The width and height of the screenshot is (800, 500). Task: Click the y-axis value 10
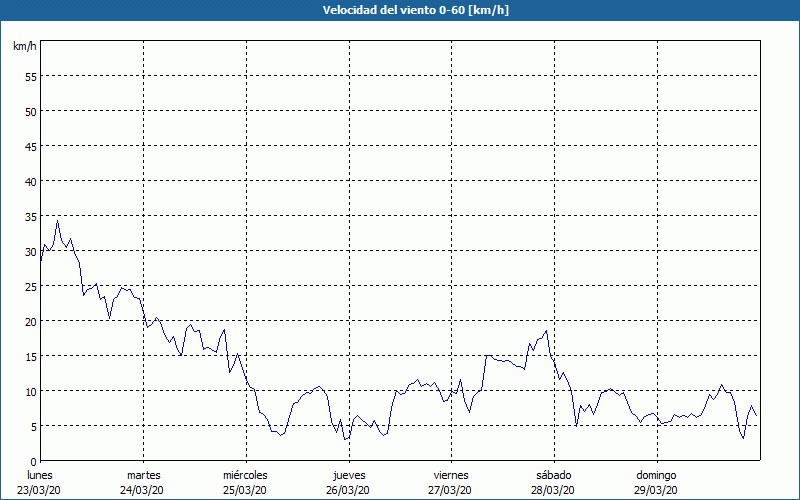(31, 391)
